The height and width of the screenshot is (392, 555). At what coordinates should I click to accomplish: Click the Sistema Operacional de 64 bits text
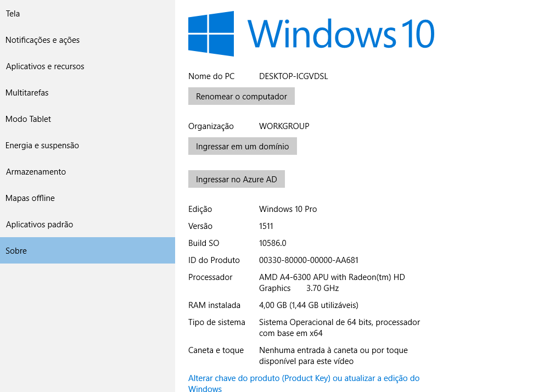[x=339, y=328]
